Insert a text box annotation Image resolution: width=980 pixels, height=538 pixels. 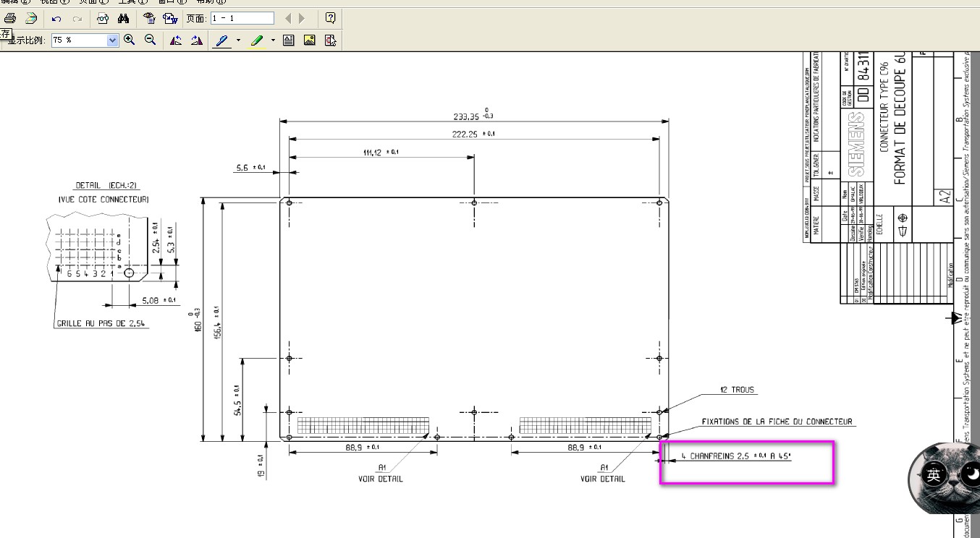pos(289,40)
